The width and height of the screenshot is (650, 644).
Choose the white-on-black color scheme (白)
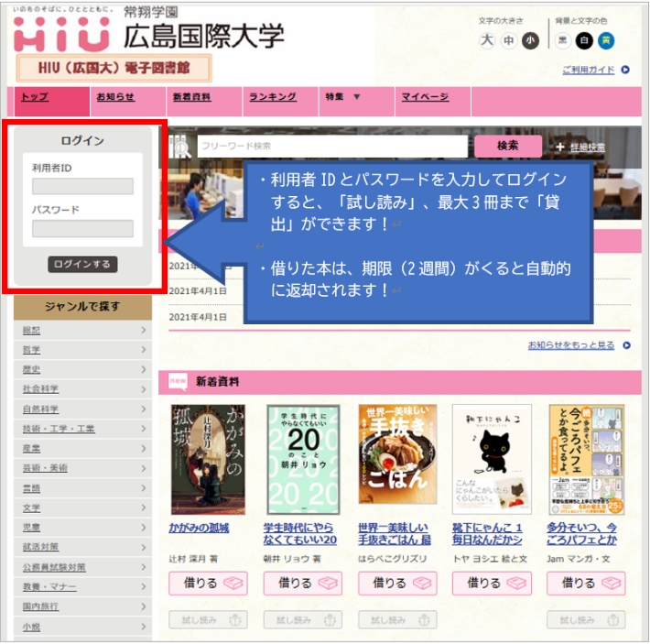tap(584, 40)
